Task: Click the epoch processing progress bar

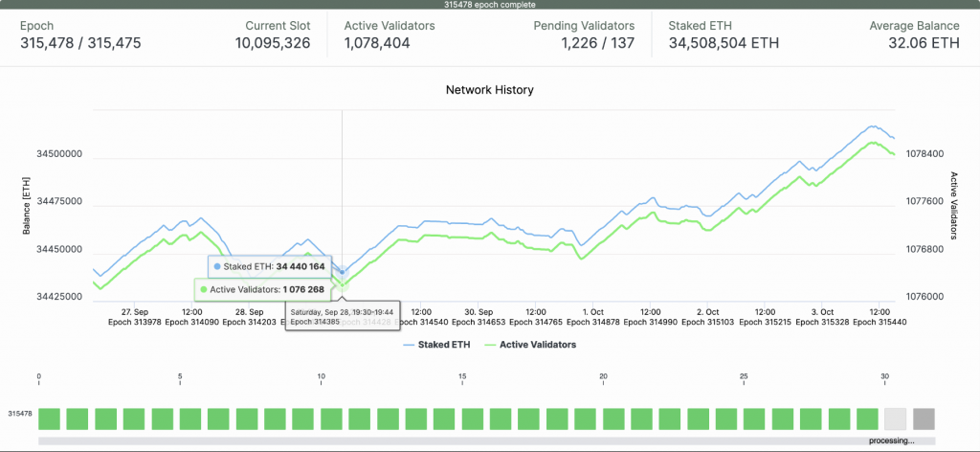Action: [486, 441]
